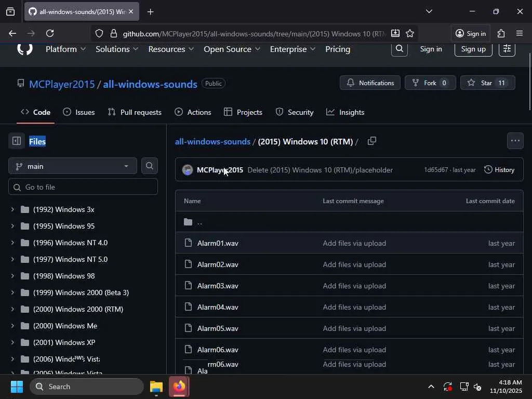Open Windows Start menu
532x399 pixels.
[17, 387]
